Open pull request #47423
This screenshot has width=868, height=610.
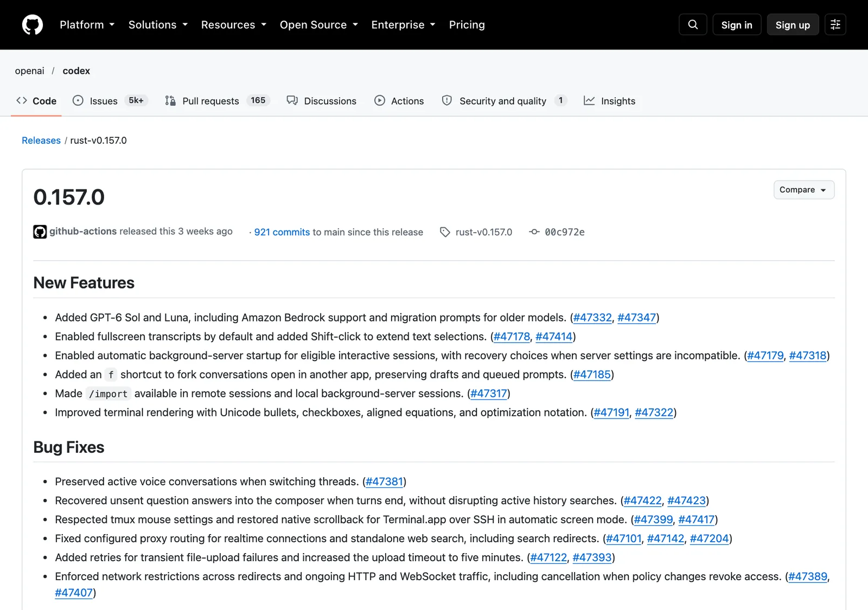(687, 500)
